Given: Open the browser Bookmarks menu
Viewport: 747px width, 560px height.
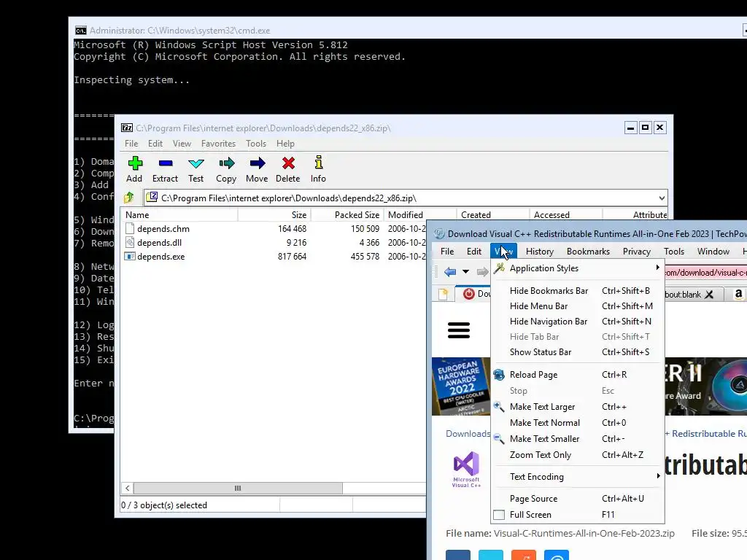Looking at the screenshot, I should 588,251.
